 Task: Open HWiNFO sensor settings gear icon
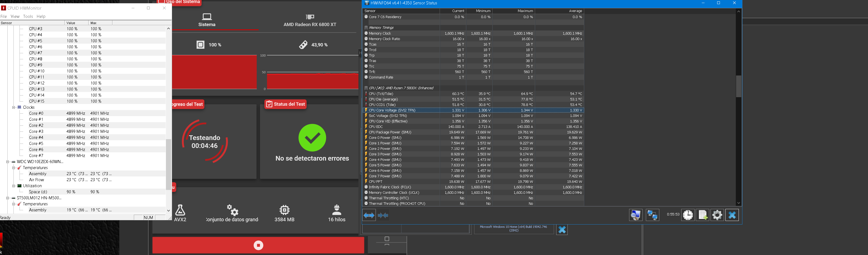pos(717,215)
